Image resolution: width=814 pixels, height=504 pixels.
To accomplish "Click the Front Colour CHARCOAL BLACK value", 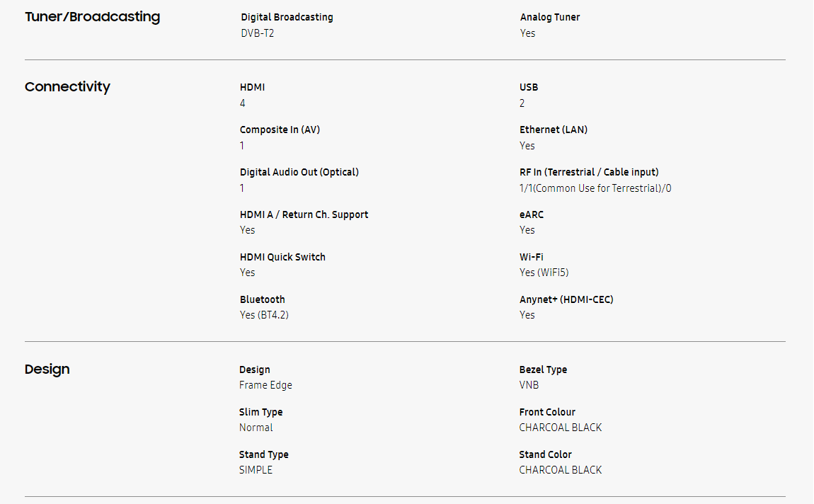I will pyautogui.click(x=561, y=428).
